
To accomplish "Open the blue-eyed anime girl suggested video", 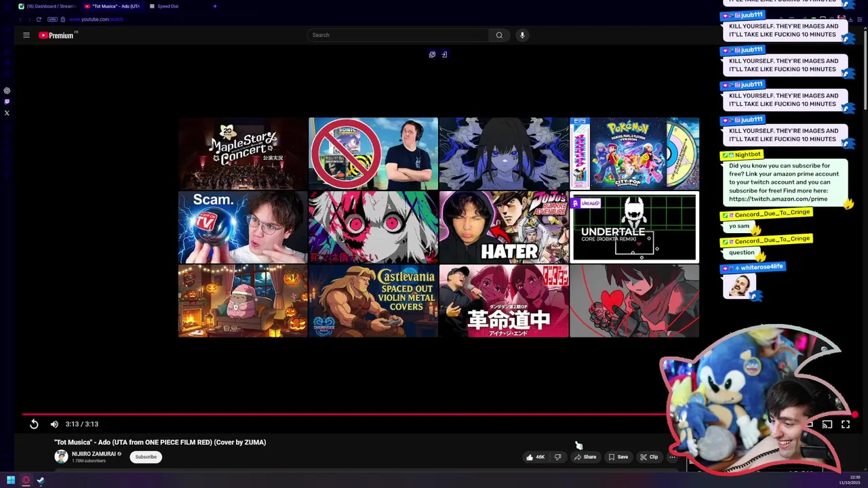I will coord(504,154).
